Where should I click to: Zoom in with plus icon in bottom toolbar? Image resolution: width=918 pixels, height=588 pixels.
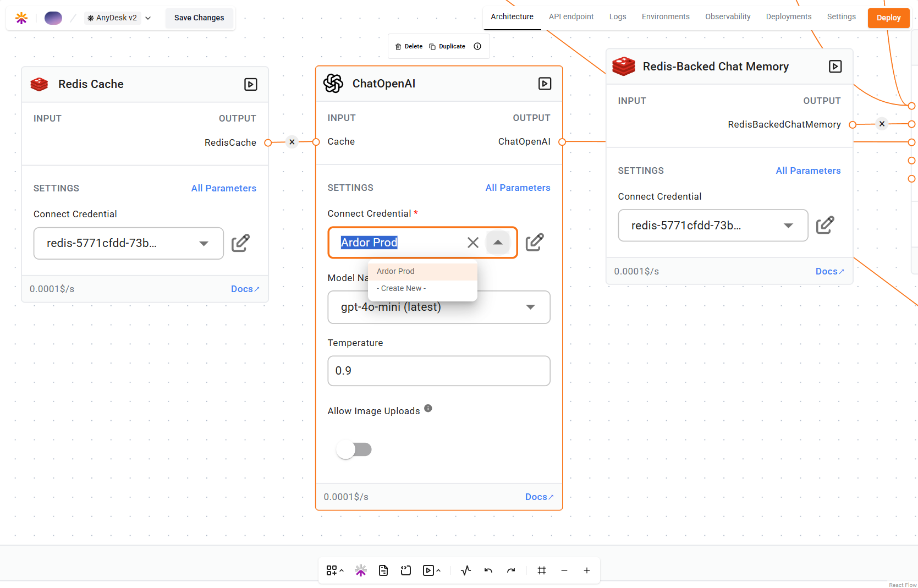coord(587,570)
